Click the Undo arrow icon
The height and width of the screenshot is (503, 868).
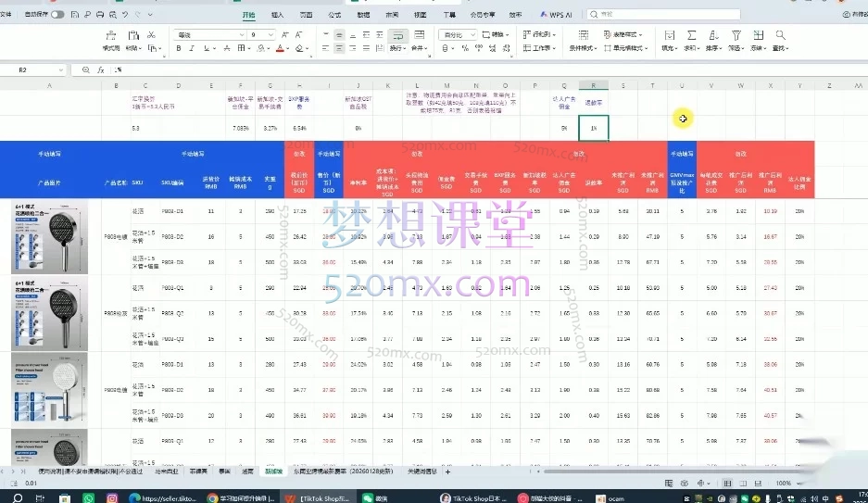(x=125, y=15)
